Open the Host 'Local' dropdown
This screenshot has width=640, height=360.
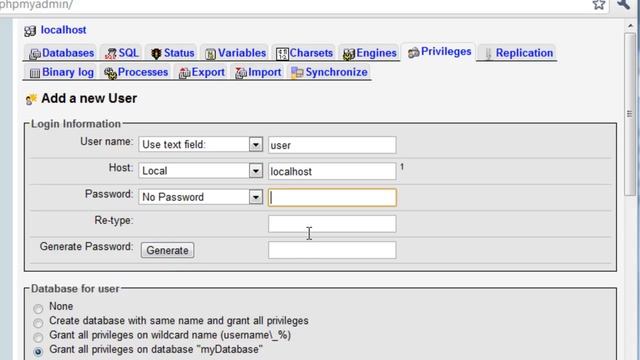pyautogui.click(x=200, y=171)
